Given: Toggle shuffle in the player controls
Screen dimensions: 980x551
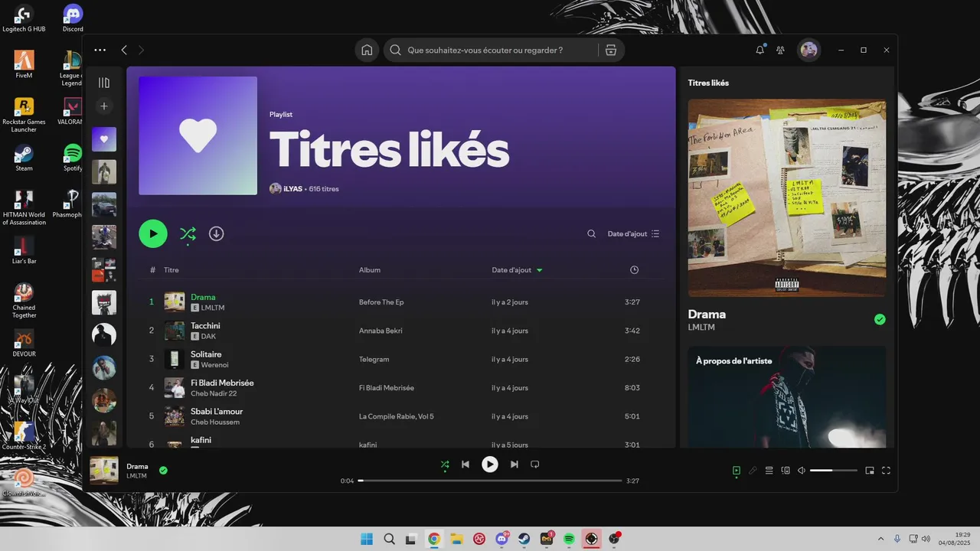Looking at the screenshot, I should click(445, 464).
